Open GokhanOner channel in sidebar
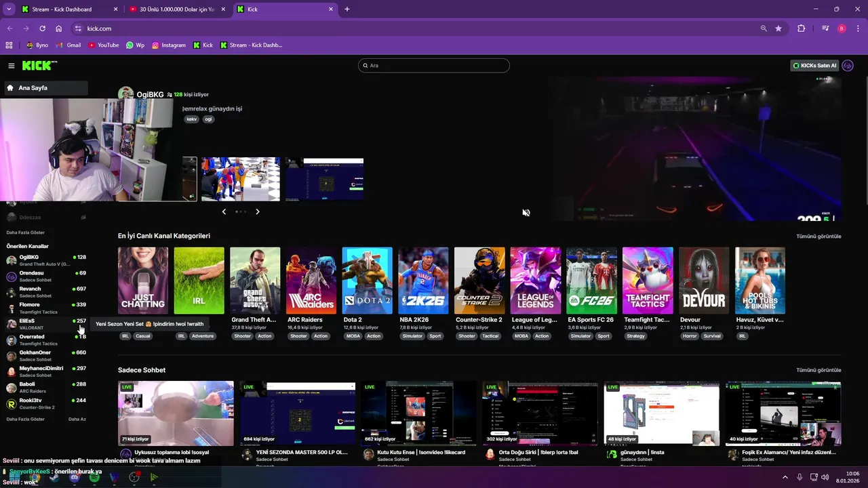868x488 pixels. [46, 356]
